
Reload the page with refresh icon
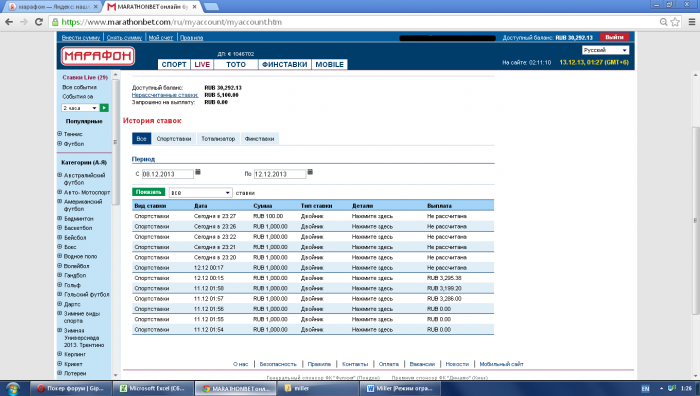39,22
